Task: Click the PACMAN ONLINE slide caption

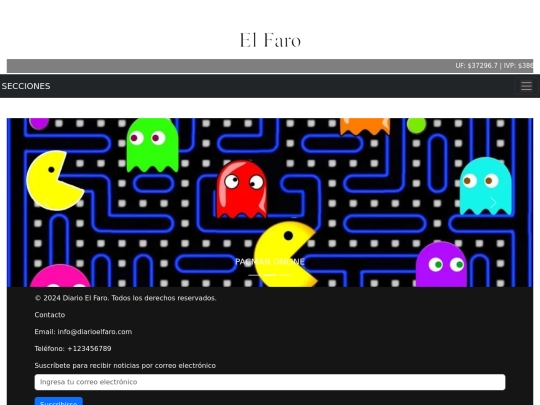Action: coord(270,262)
